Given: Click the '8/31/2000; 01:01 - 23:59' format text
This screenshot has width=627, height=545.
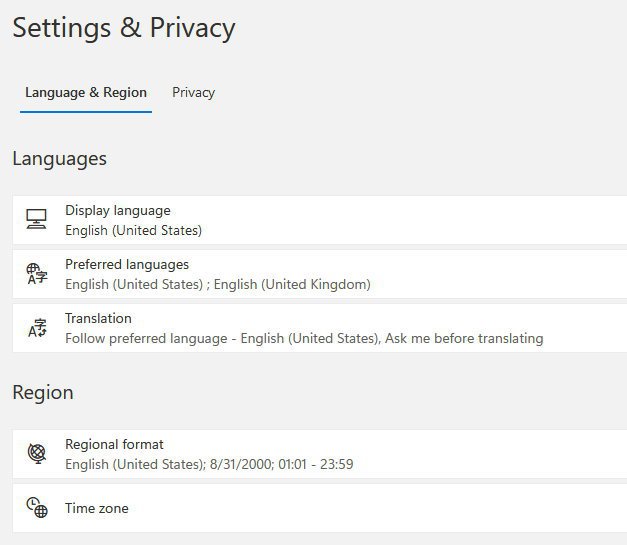Looking at the screenshot, I should pos(282,464).
